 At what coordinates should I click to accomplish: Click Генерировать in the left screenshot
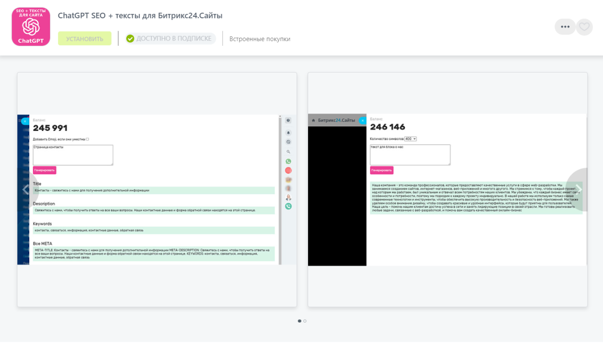tap(44, 170)
